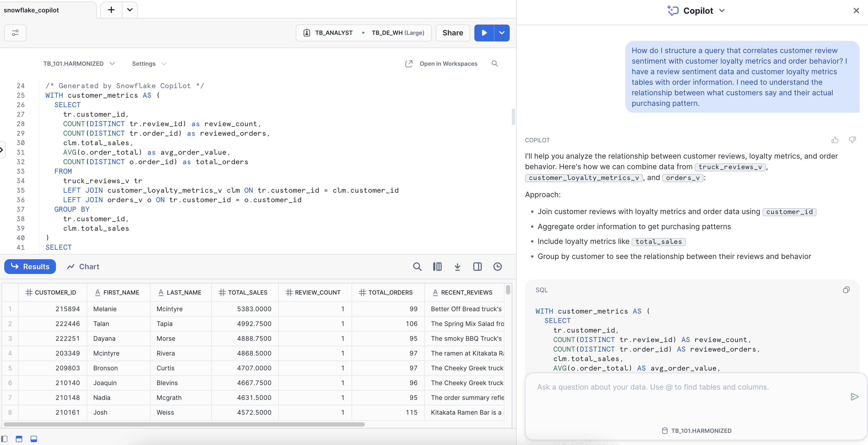Click the Copilot sparkle logo icon
This screenshot has height=445, width=868.
pos(673,11)
